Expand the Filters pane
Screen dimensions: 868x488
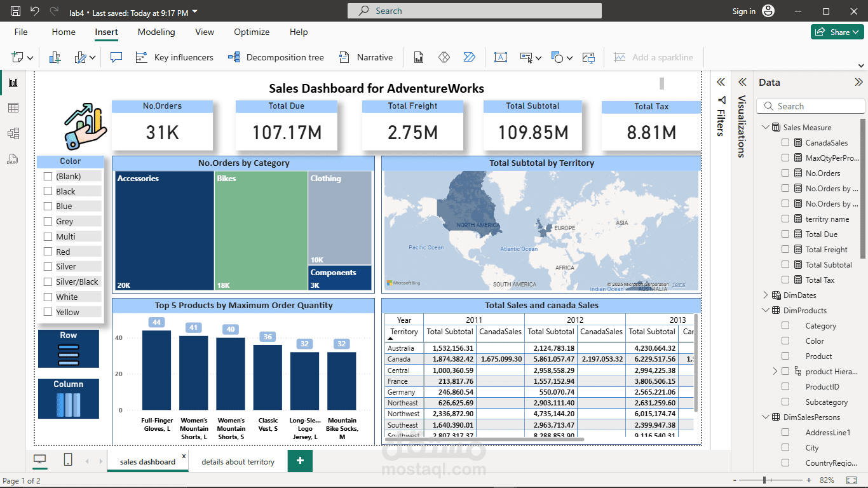(721, 82)
